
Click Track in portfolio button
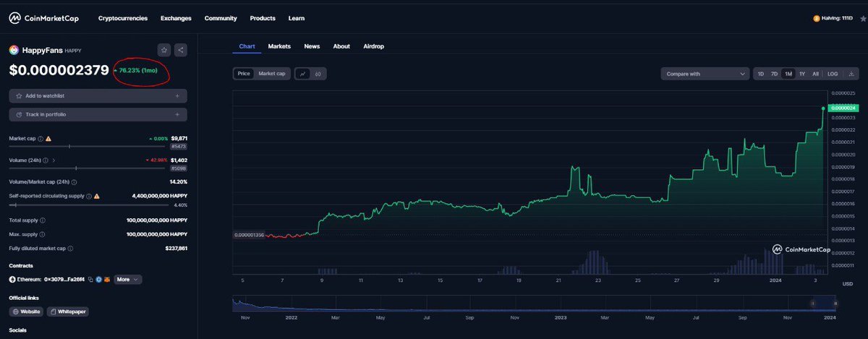[98, 114]
